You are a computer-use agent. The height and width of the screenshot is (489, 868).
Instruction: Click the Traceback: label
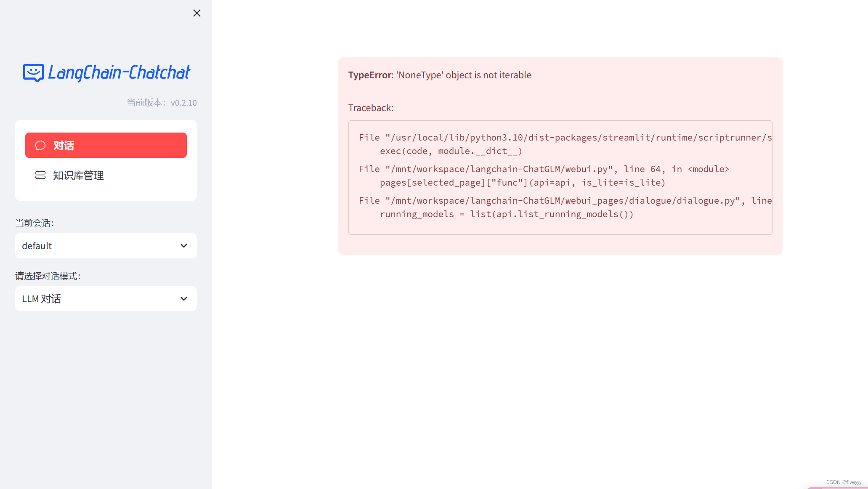tap(371, 108)
